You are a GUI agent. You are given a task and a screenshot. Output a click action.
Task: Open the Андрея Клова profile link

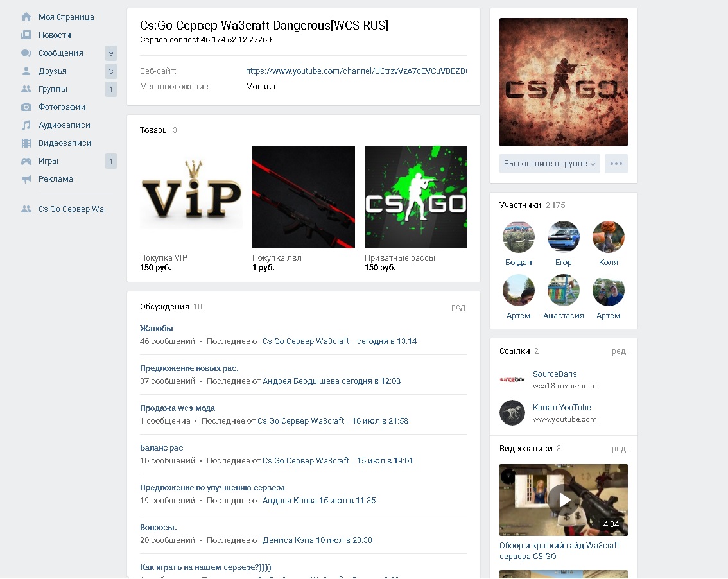tap(290, 501)
